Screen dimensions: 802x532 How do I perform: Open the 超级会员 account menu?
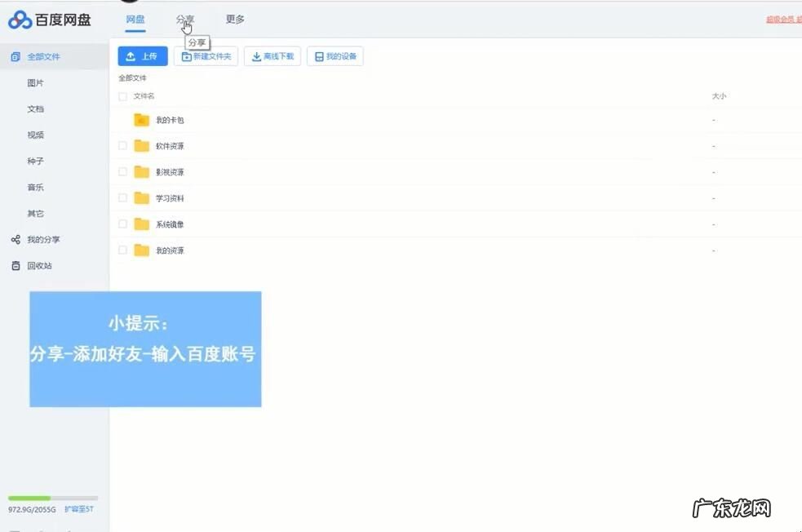coord(784,19)
